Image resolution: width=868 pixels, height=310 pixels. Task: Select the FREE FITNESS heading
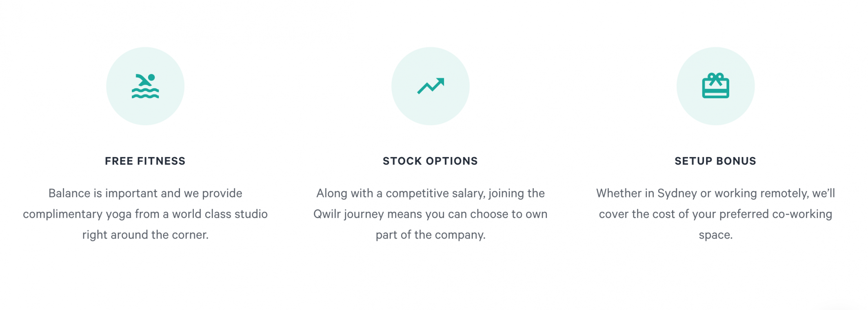[145, 161]
